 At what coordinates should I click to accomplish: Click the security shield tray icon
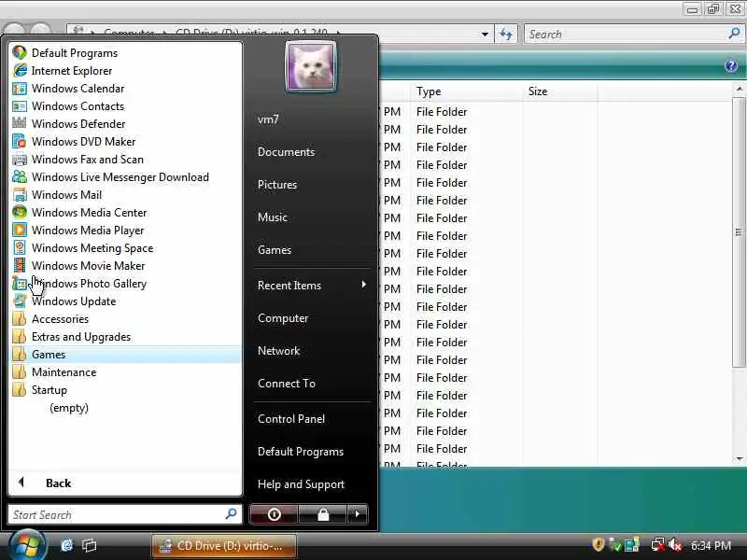coord(599,545)
